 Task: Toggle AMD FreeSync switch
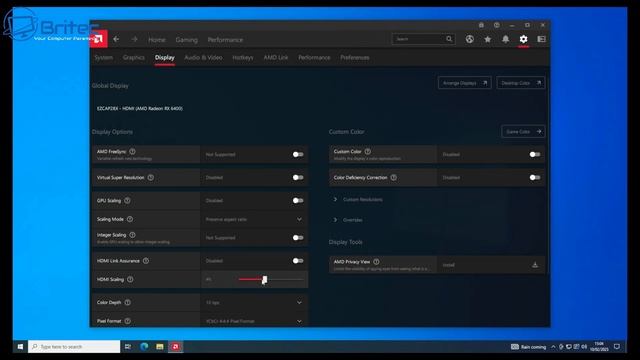pyautogui.click(x=298, y=154)
